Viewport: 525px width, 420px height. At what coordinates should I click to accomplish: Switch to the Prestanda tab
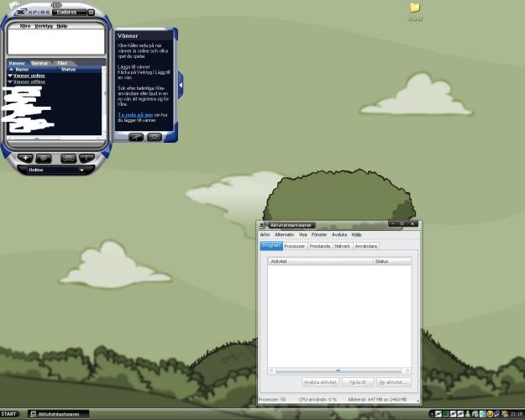[319, 246]
